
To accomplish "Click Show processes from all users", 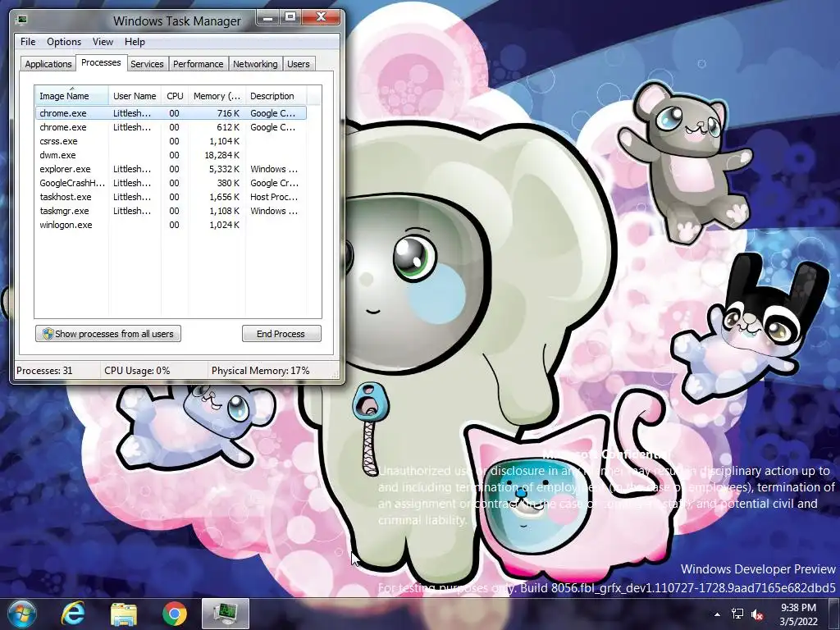I will 108,334.
